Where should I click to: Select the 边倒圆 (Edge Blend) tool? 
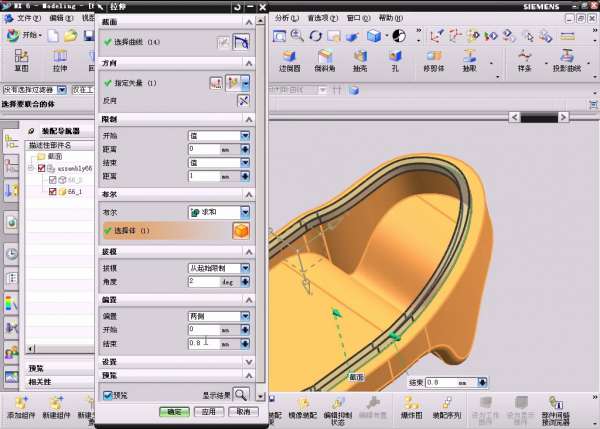(290, 60)
